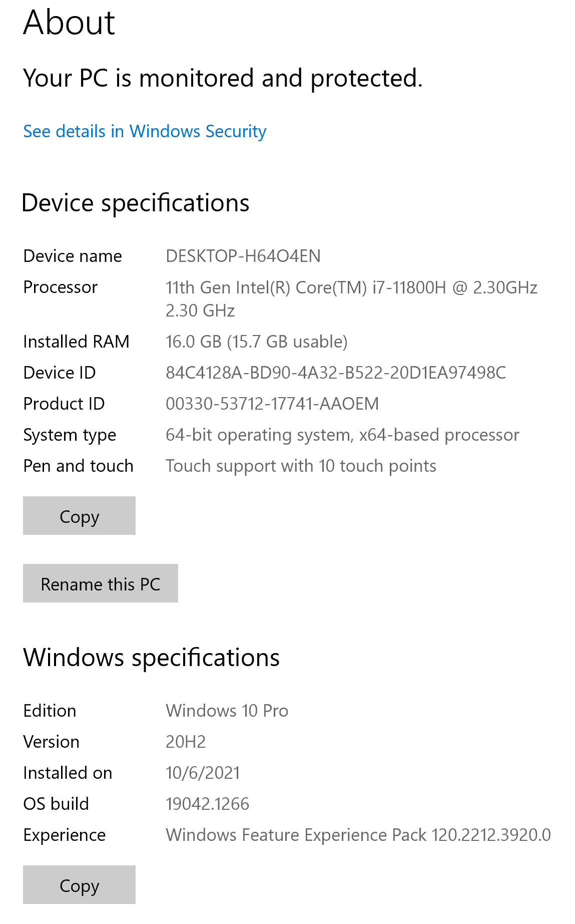Select the Product ID value 00330-53712-17741-AAOEM
The image size is (575, 924).
pyautogui.click(x=272, y=404)
